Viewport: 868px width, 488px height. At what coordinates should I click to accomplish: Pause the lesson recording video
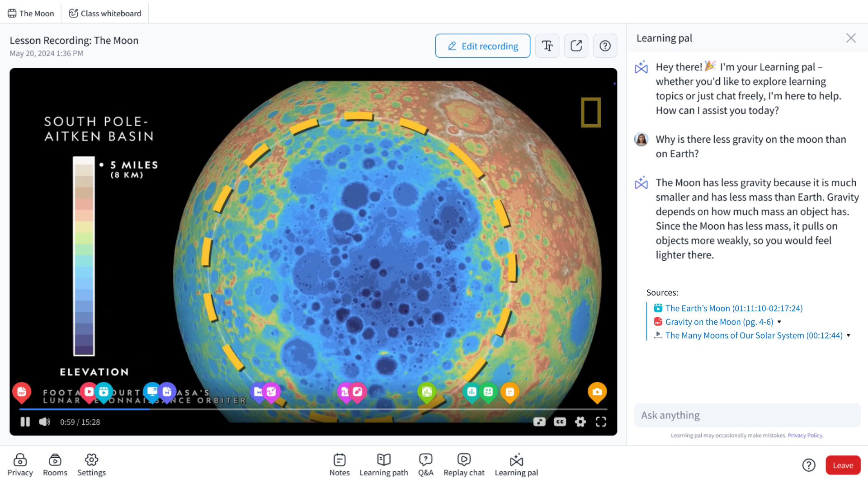(25, 422)
